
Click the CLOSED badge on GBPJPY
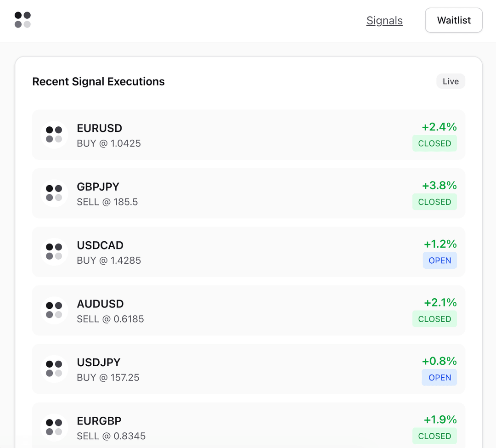click(x=434, y=202)
